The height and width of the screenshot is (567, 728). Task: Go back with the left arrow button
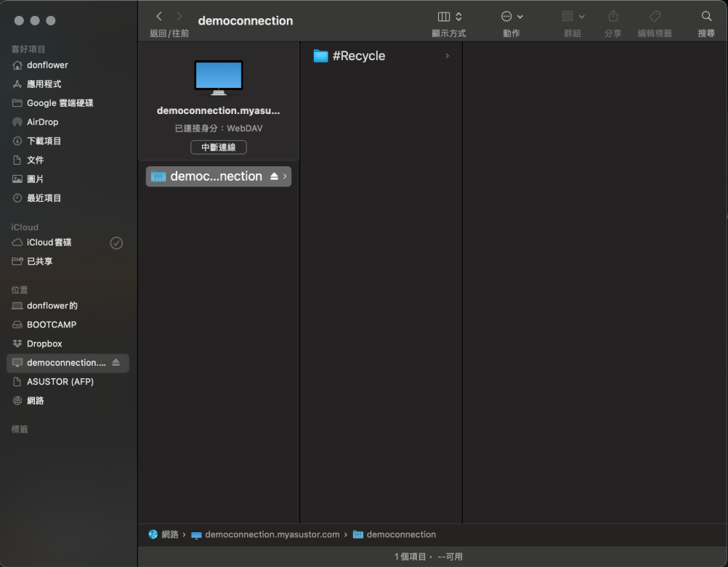pyautogui.click(x=160, y=16)
